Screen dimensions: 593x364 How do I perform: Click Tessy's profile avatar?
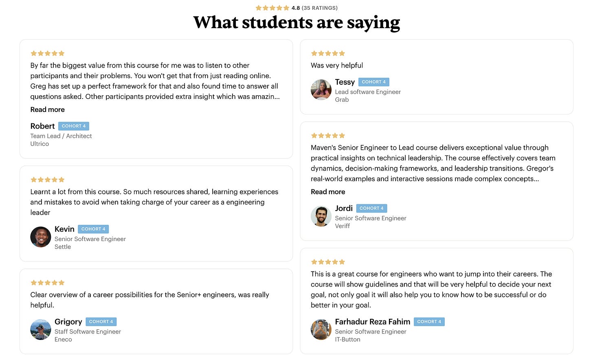[321, 90]
